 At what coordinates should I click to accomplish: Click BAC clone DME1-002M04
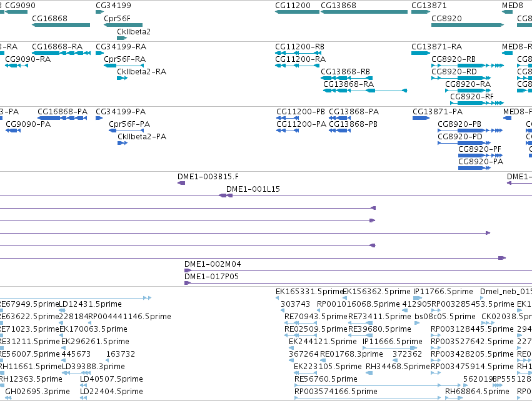coord(358,270)
